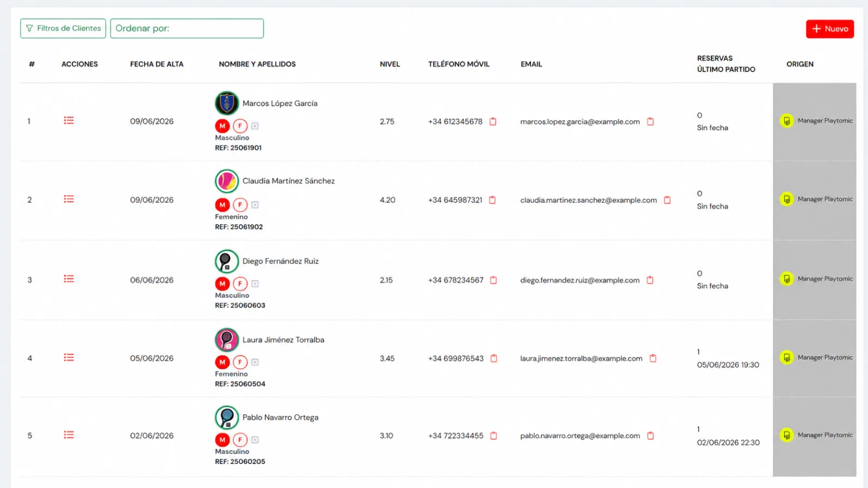Screen dimensions: 868x488
Task: Copy email marcos.lopez.garcia@example.com
Action: tap(650, 121)
